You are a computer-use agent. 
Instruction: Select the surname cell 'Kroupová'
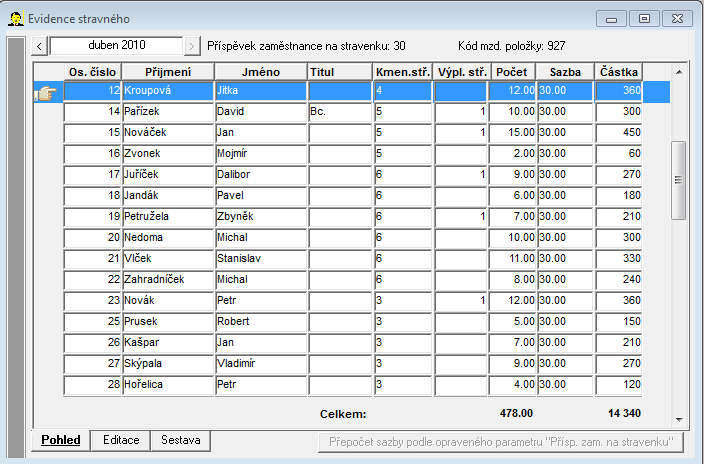168,91
